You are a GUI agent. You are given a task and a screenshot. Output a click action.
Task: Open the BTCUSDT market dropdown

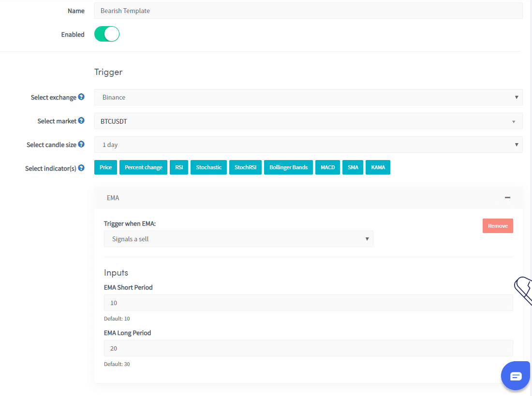[308, 121]
